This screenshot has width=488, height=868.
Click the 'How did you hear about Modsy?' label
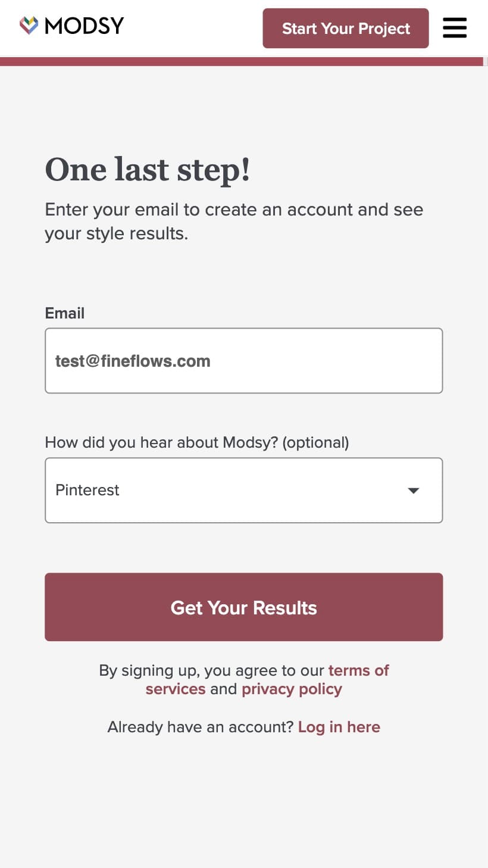click(x=197, y=442)
